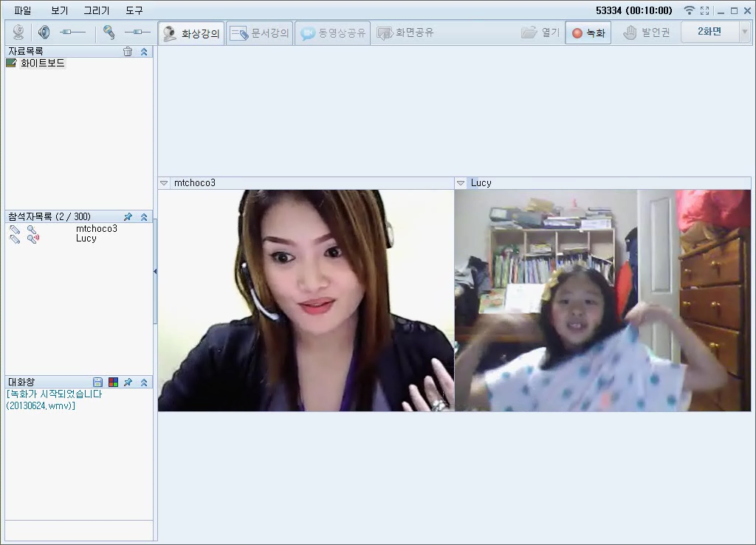Screen dimensions: 756x545
Task: Select the 화이트보드 item in material list
Action: 42,64
